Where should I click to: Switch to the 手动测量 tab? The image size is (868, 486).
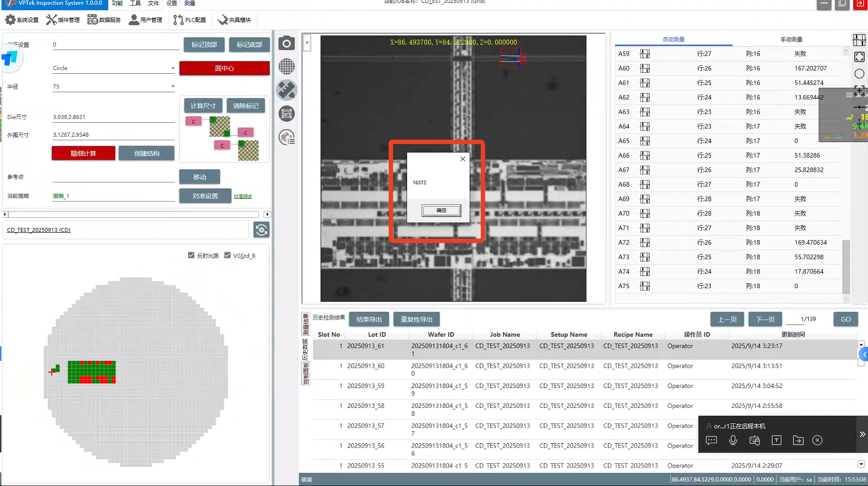pos(791,39)
